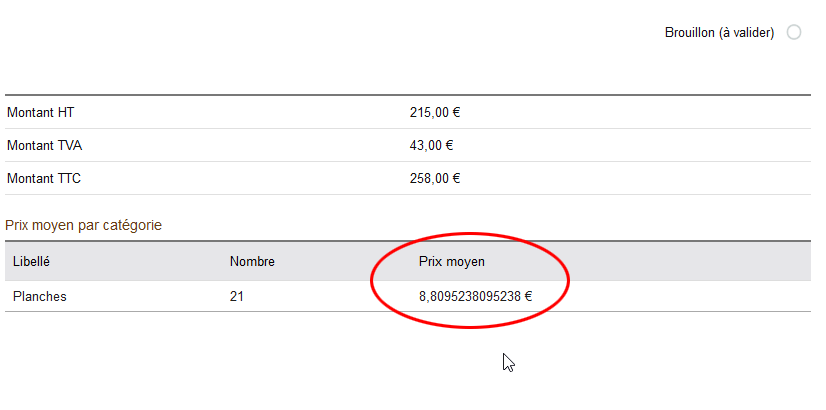
Task: Click the Montant TVA row label
Action: (44, 145)
